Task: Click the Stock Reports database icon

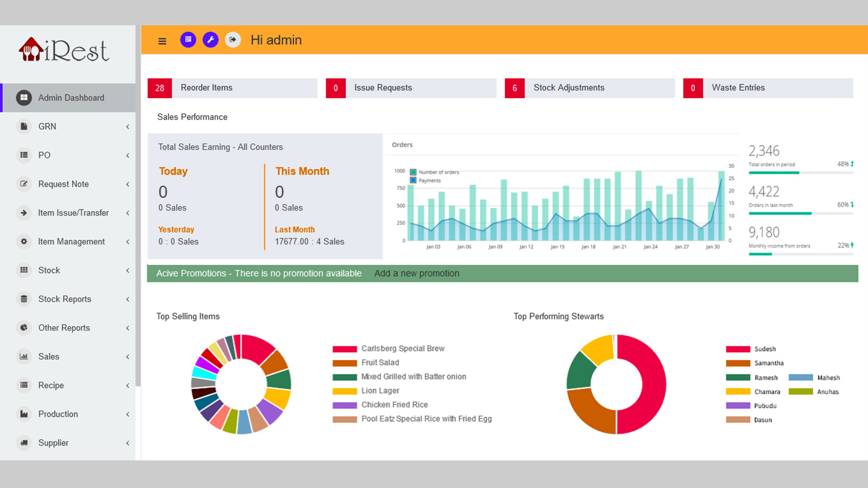Action: click(x=24, y=299)
